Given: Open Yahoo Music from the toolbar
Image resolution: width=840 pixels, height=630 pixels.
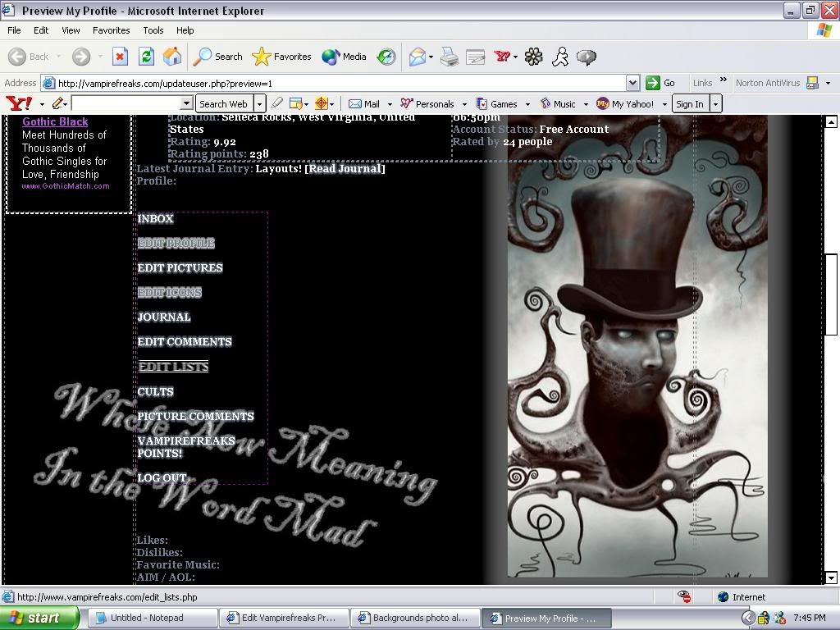Looking at the screenshot, I should point(558,104).
